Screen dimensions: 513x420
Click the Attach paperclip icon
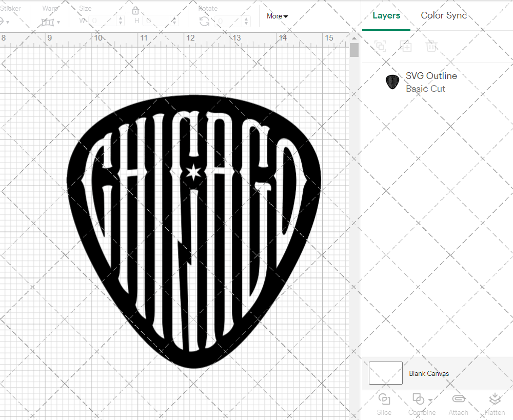click(458, 399)
